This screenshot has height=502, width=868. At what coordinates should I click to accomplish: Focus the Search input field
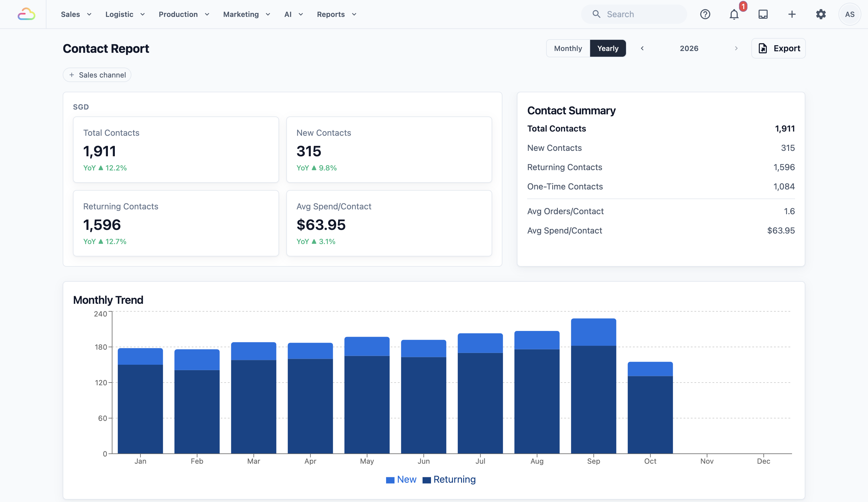click(634, 14)
